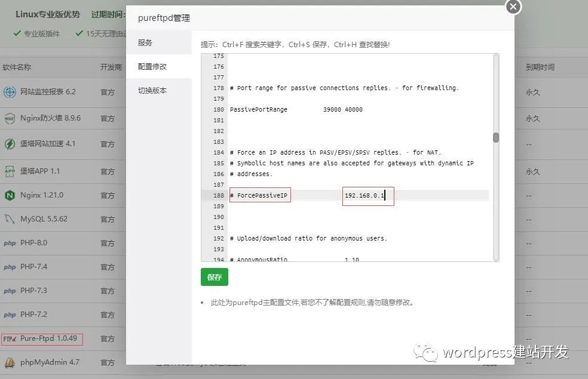Click the php icon beside PHP-7.2
The image size is (588, 379).
point(10,315)
